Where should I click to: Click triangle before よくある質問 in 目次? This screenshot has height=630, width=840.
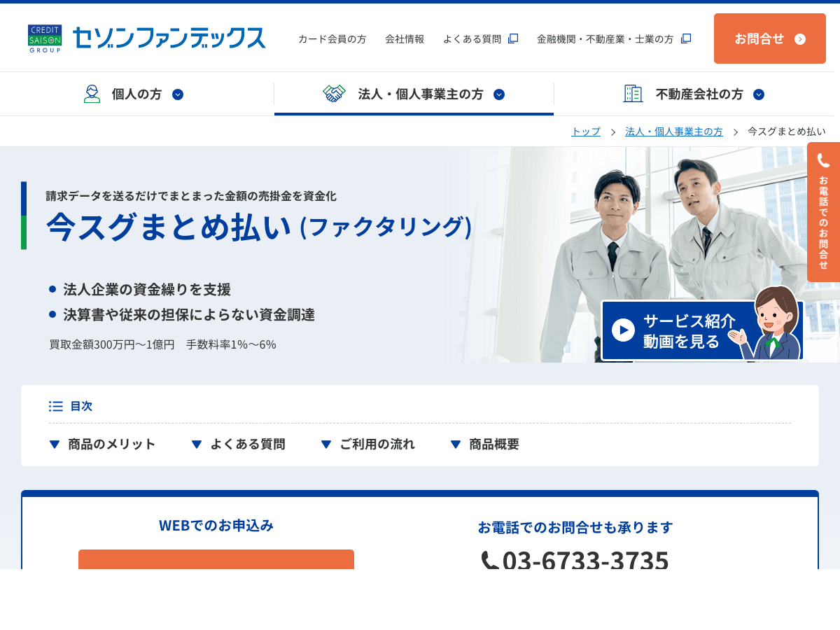197,444
